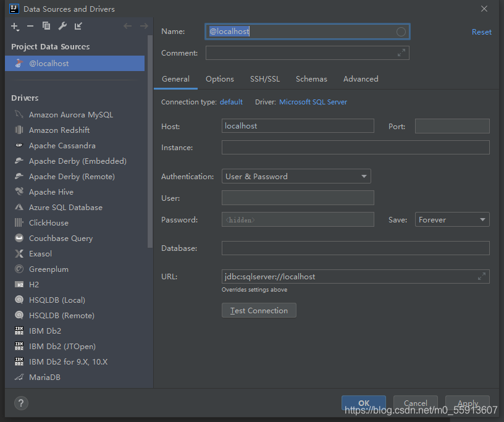Switch to the General tab
The height and width of the screenshot is (422, 504).
pos(175,79)
